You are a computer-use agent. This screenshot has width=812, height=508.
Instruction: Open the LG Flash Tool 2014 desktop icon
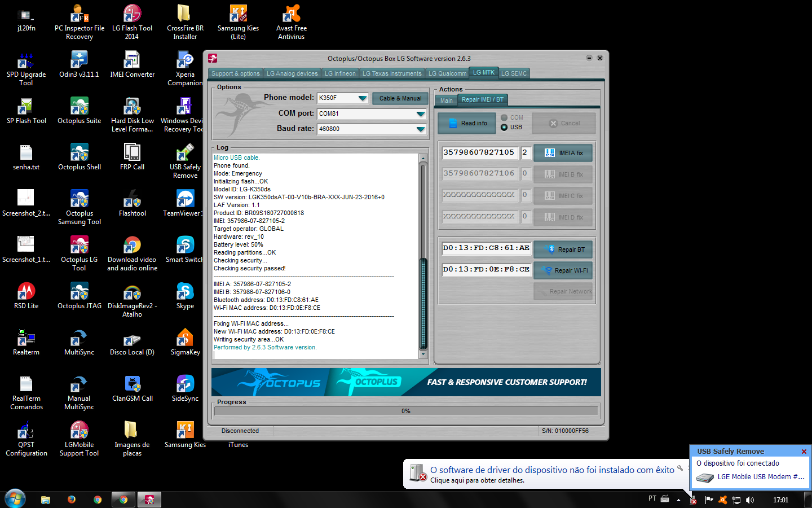[132, 22]
